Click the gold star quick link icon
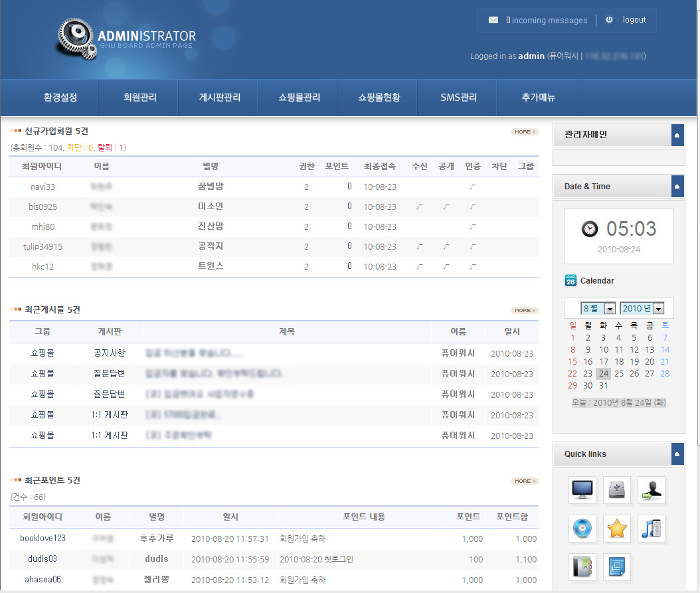The image size is (700, 593). coord(617,529)
